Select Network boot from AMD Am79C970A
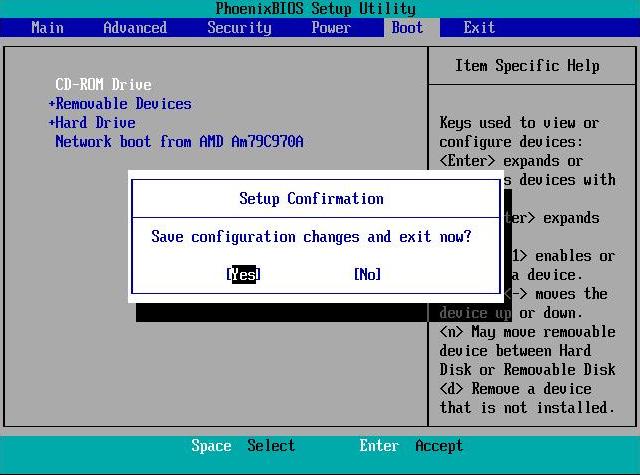 [x=179, y=142]
